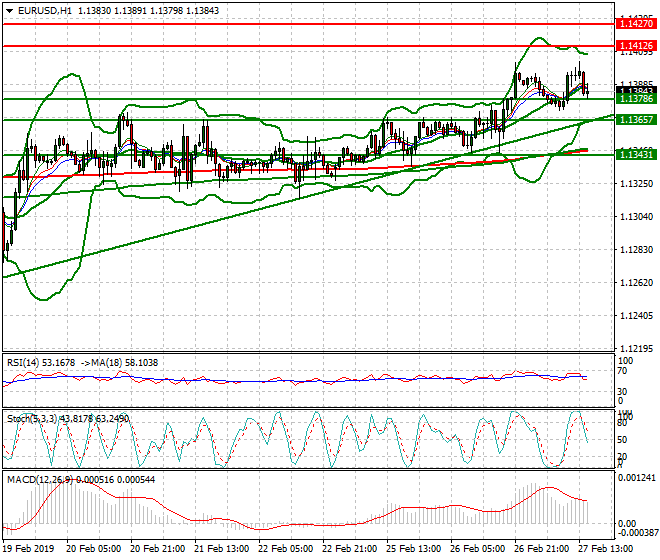Select the 22 Feb 05:00 time label
This screenshot has width=660, height=560.
(x=285, y=549)
